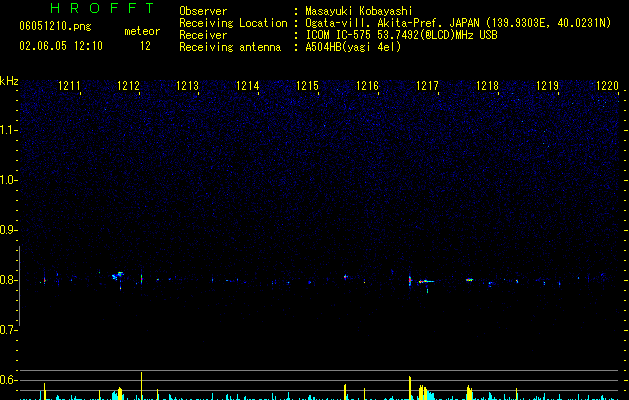Click the 1213 time marker

coord(188,86)
